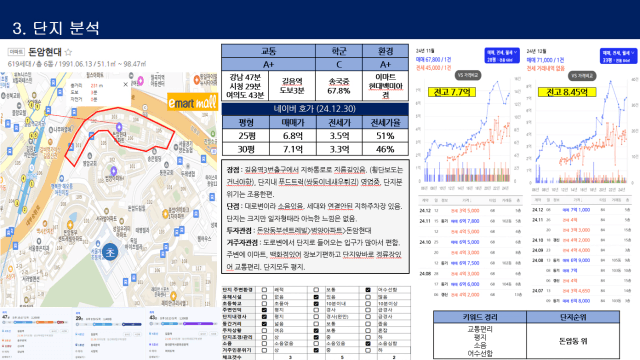Screen dimensions: 640x360
Task: Click the 교통 header cell
Action: pos(269,51)
